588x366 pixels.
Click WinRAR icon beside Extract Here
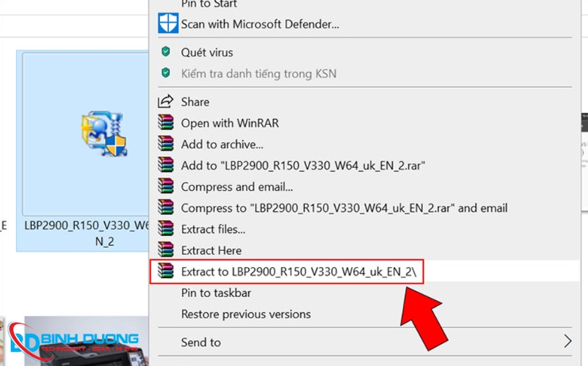pyautogui.click(x=166, y=250)
